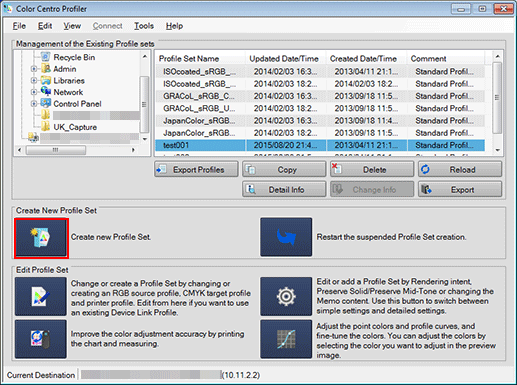Click the Restart suspended Profile Set creation icon

tap(286, 237)
